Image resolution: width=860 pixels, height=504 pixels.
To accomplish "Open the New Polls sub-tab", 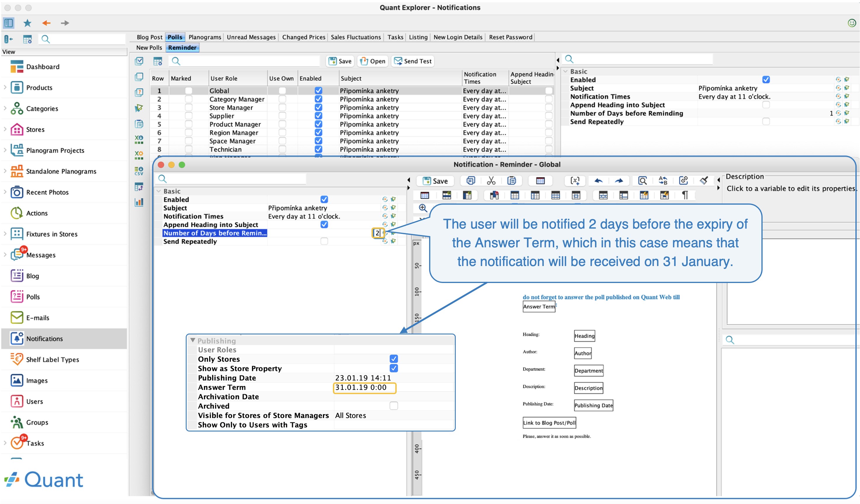I will (x=149, y=48).
